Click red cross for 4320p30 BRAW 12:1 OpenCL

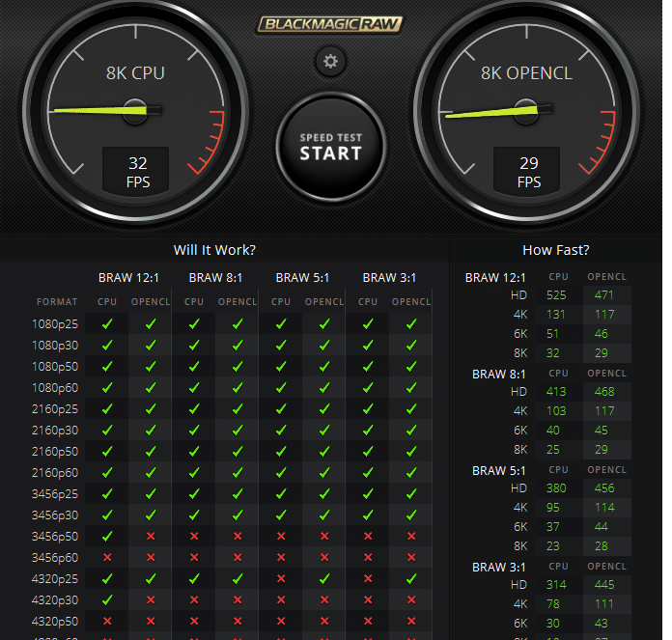click(x=151, y=599)
